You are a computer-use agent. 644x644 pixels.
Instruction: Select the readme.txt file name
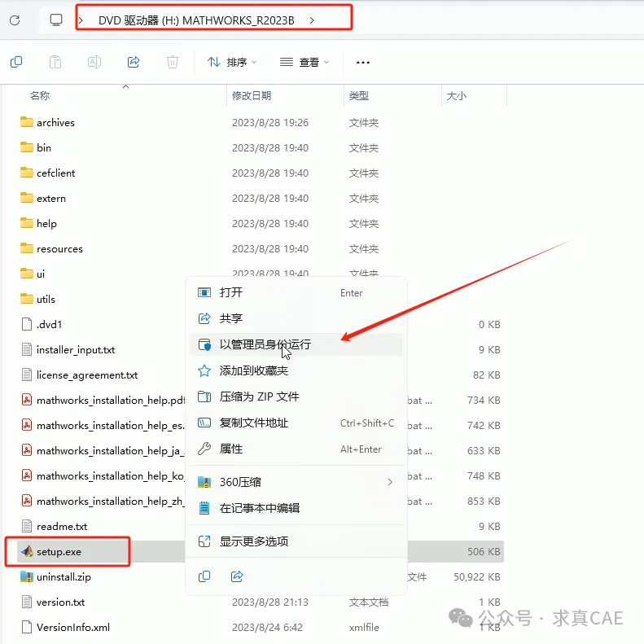pos(62,527)
